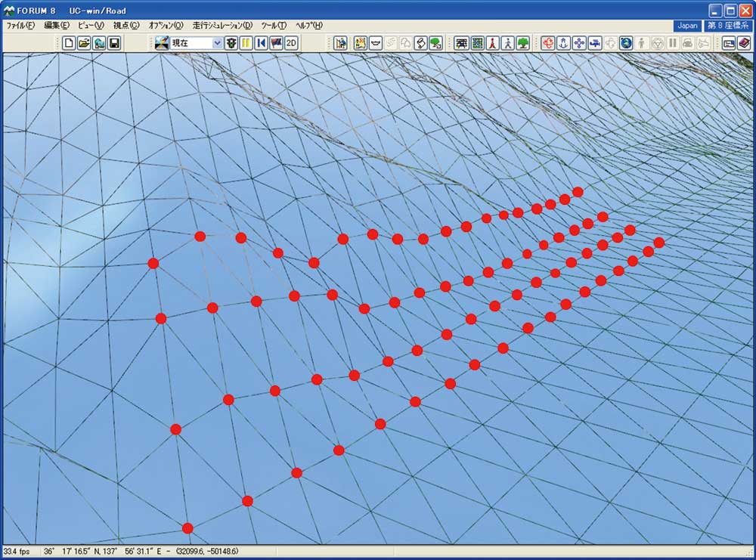Click the purple book icon
This screenshot has height=560, width=756.
pos(744,43)
